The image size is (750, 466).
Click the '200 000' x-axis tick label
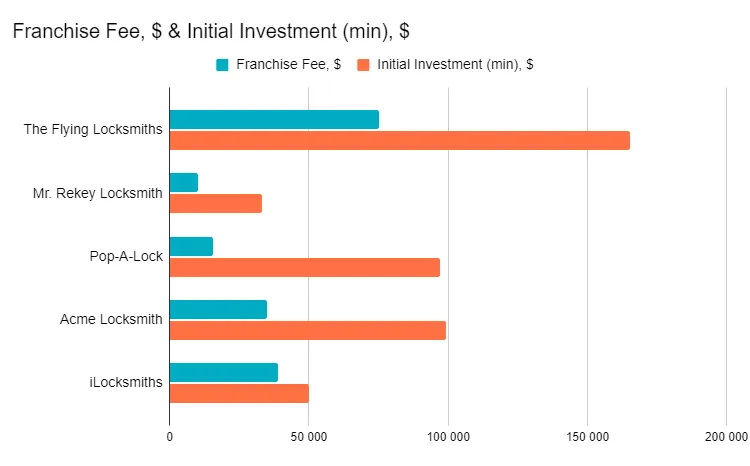tap(725, 437)
